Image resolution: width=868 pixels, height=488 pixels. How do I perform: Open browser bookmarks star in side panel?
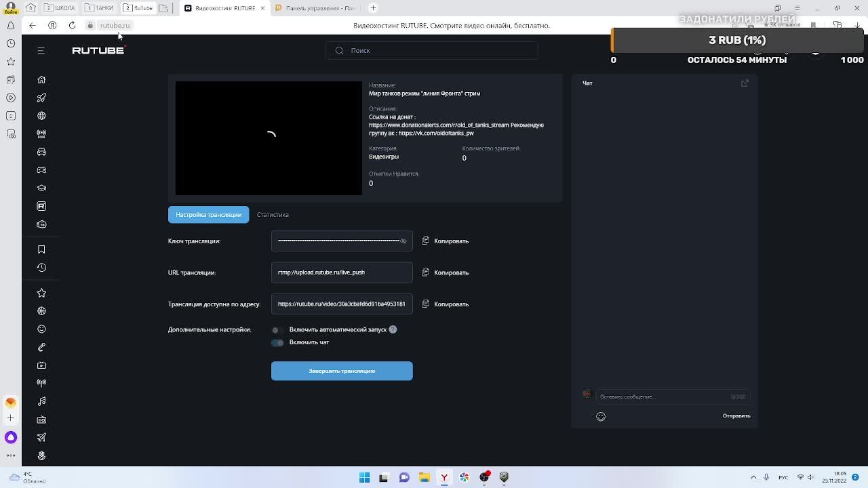11,62
